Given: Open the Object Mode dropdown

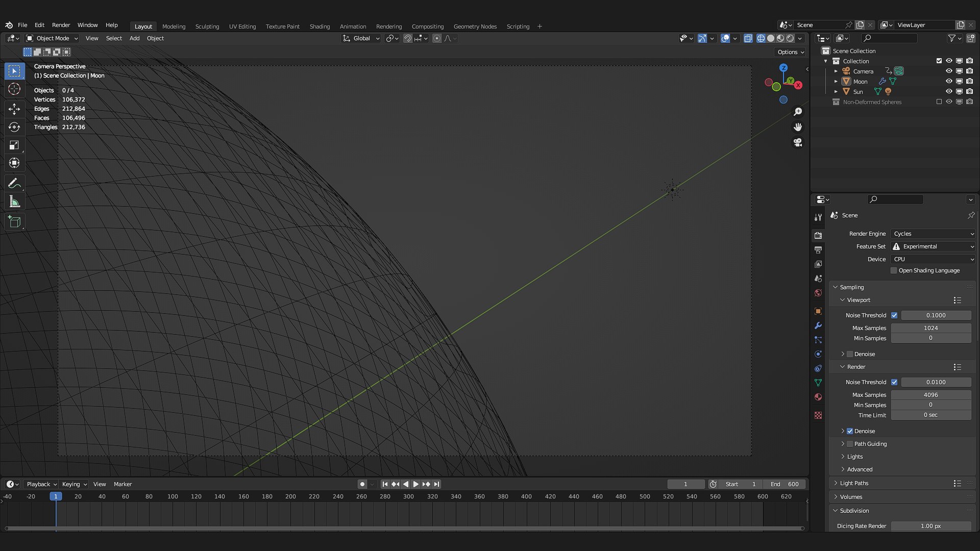Looking at the screenshot, I should point(52,38).
